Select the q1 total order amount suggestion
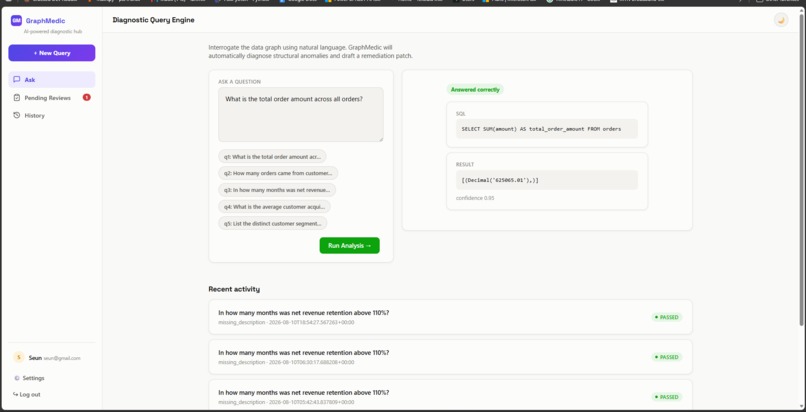 pyautogui.click(x=272, y=157)
